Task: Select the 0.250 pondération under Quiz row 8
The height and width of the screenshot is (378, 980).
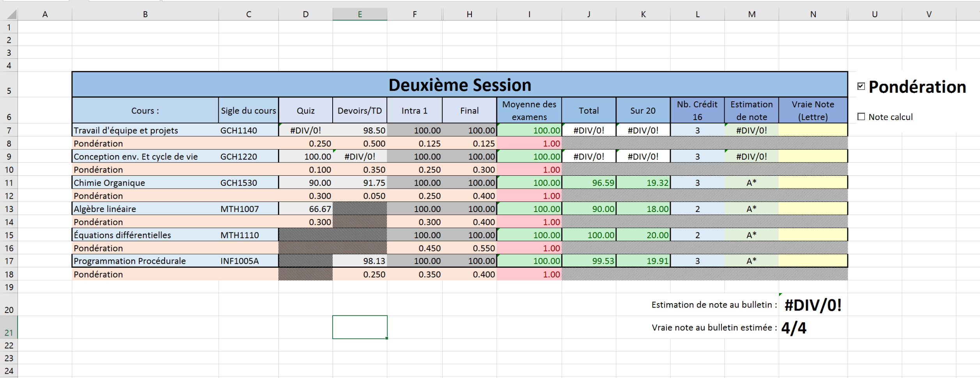Action: pos(305,143)
